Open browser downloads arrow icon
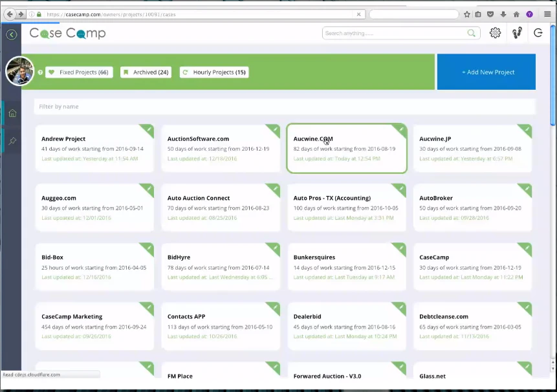The height and width of the screenshot is (392, 557). pyautogui.click(x=503, y=14)
